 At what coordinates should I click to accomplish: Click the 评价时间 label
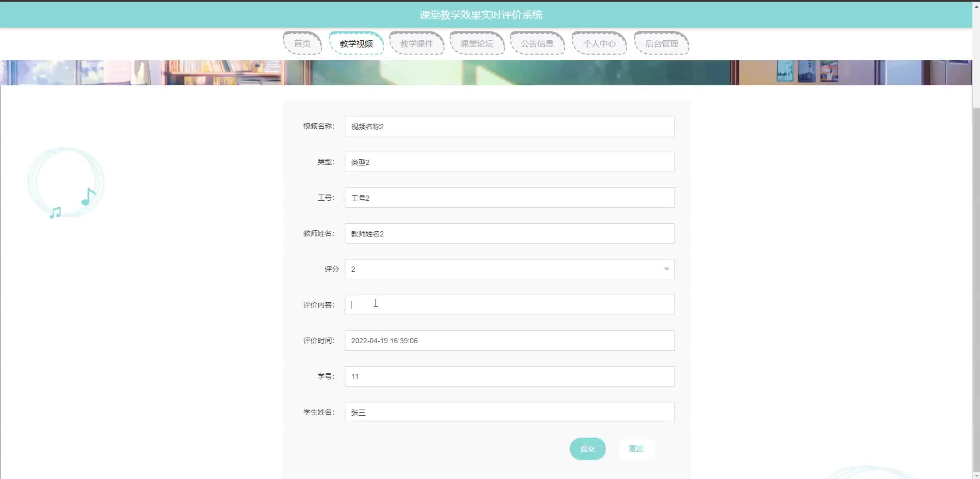[319, 341]
